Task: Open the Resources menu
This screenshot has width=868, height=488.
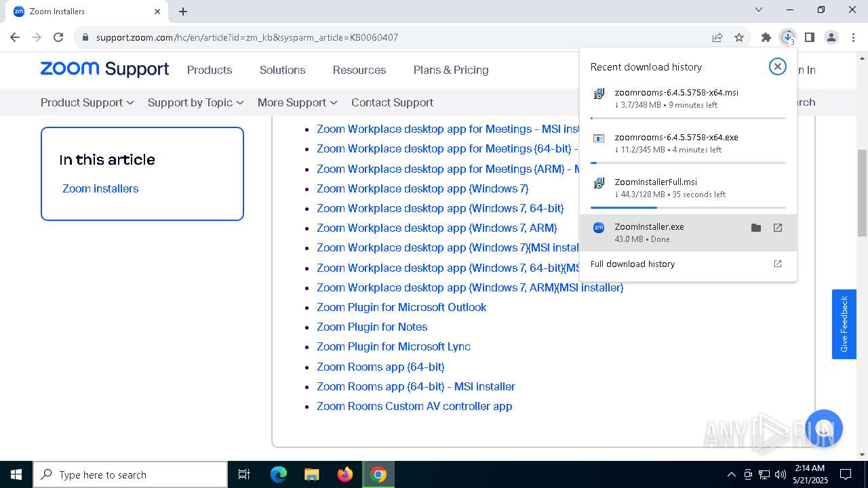Action: pyautogui.click(x=359, y=70)
